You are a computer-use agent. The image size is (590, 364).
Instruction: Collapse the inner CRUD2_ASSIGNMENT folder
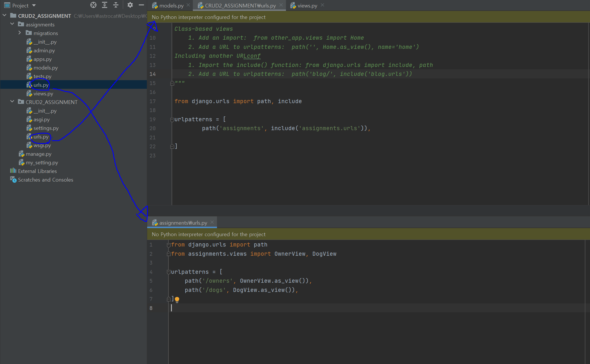tap(12, 102)
